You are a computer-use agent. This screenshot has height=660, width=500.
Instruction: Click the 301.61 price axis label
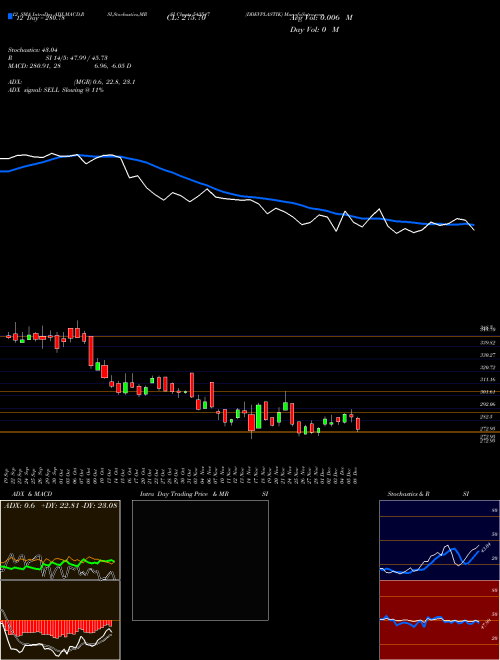pos(488,392)
